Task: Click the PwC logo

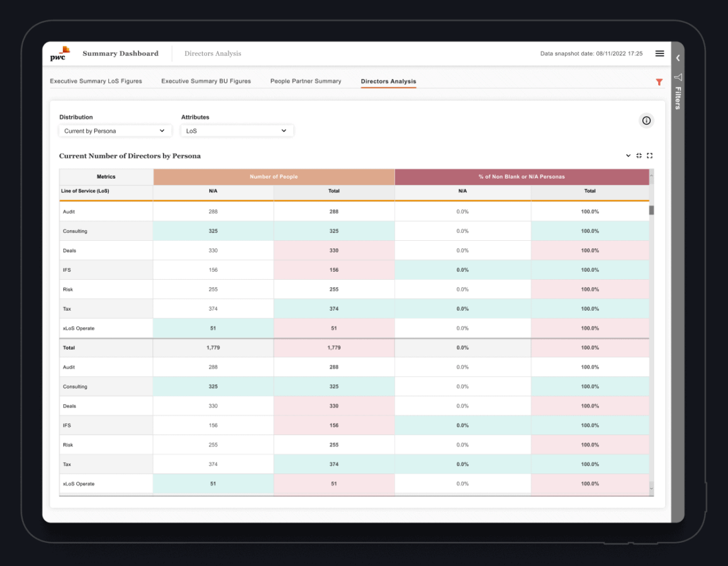Action: pyautogui.click(x=60, y=54)
